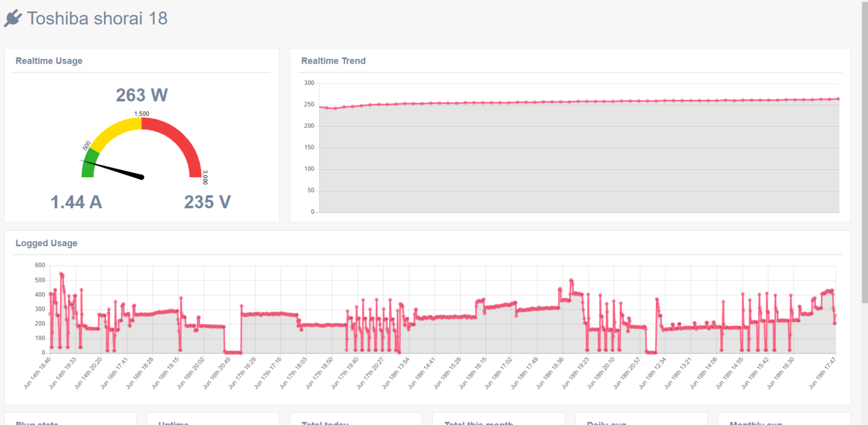Viewport: 868px width, 425px height.
Task: Click the Jun 17th 16:29 x-axis label
Action: [x=242, y=373]
